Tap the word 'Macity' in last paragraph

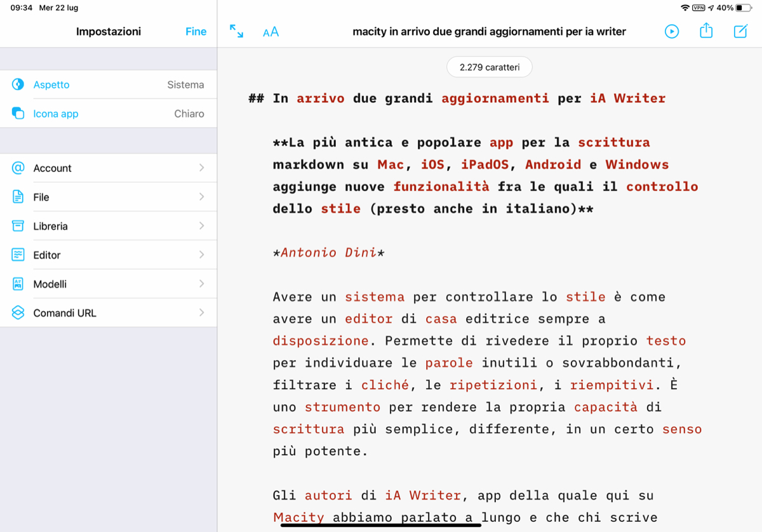(298, 517)
